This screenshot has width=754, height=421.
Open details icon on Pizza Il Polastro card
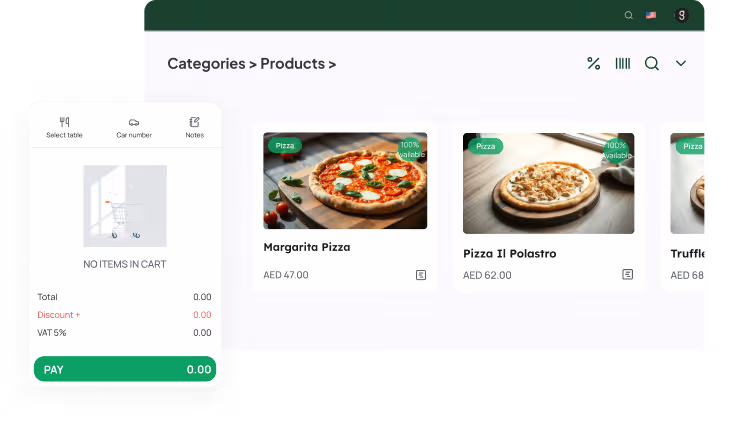(628, 274)
